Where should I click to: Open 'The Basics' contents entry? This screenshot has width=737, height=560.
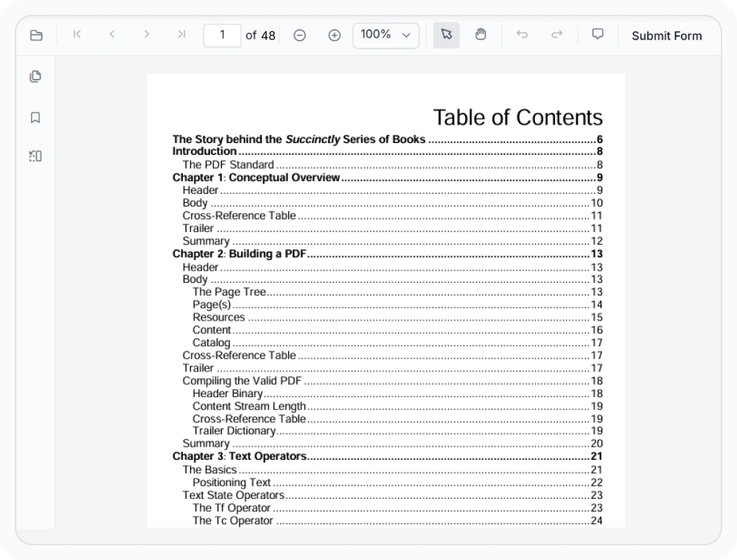tap(393, 470)
